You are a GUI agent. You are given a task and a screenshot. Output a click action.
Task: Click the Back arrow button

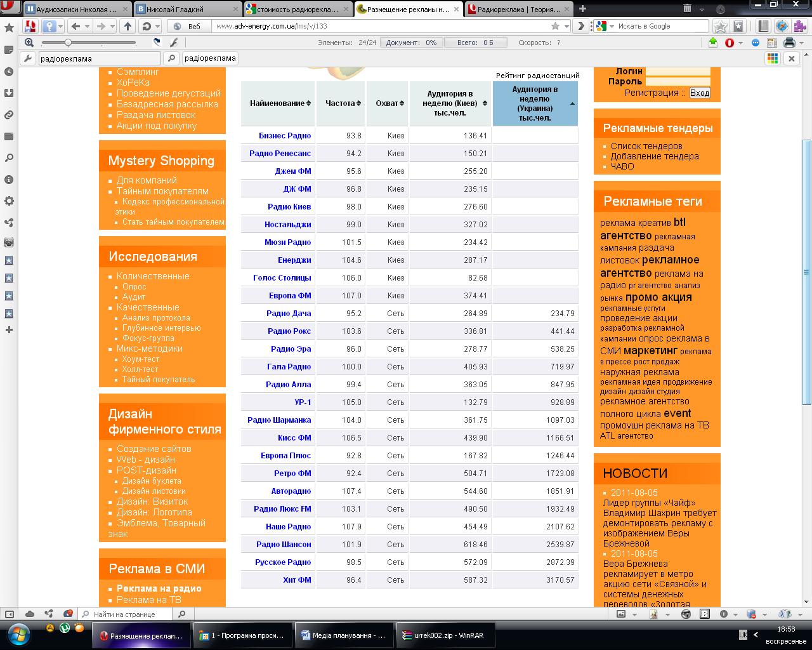[76, 26]
